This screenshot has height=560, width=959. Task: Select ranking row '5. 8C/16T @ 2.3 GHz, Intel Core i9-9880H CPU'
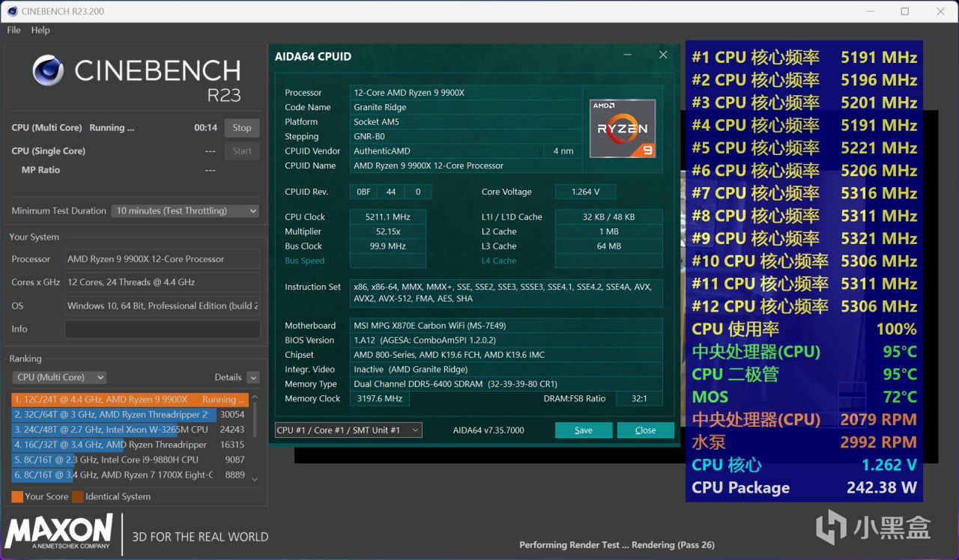pos(130,460)
